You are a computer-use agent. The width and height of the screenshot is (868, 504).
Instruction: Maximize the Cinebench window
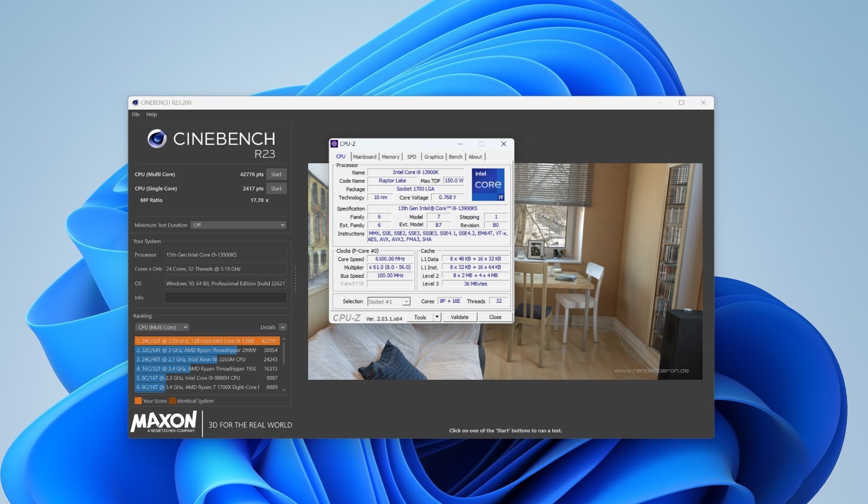[681, 103]
